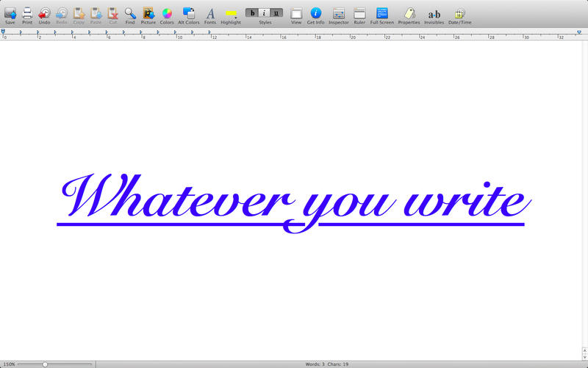Image resolution: width=588 pixels, height=368 pixels.
Task: Click the 150% zoom label
Action: click(x=10, y=364)
